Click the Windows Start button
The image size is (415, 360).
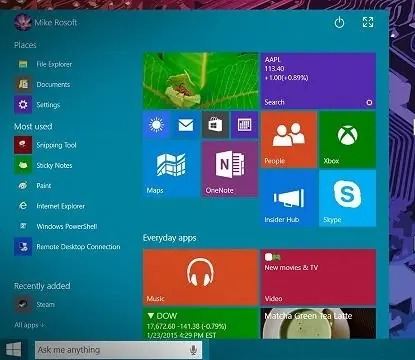pos(14,350)
